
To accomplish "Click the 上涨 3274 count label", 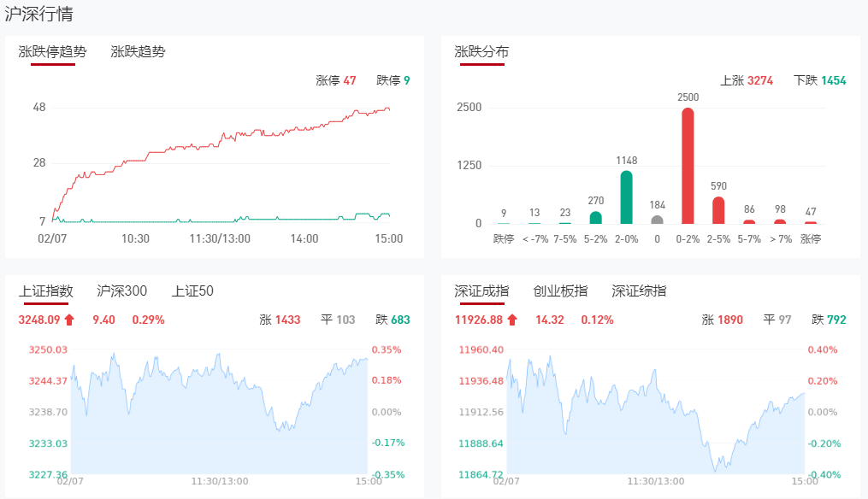I will pos(747,81).
